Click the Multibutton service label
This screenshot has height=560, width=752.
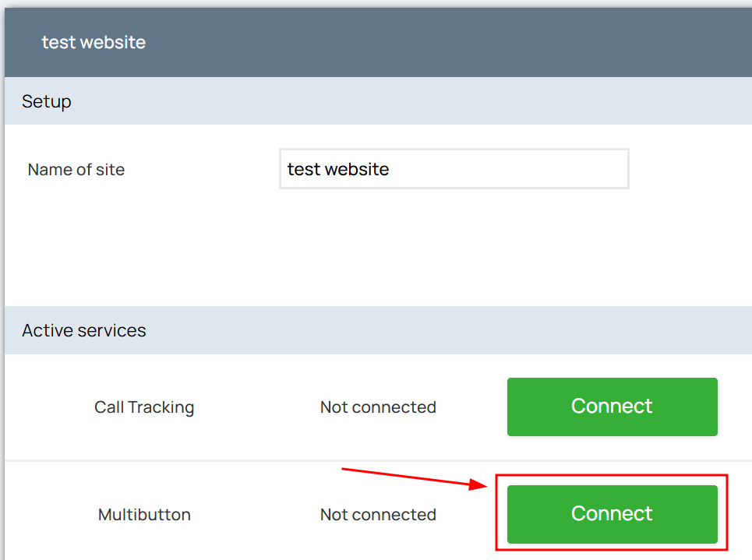(144, 515)
